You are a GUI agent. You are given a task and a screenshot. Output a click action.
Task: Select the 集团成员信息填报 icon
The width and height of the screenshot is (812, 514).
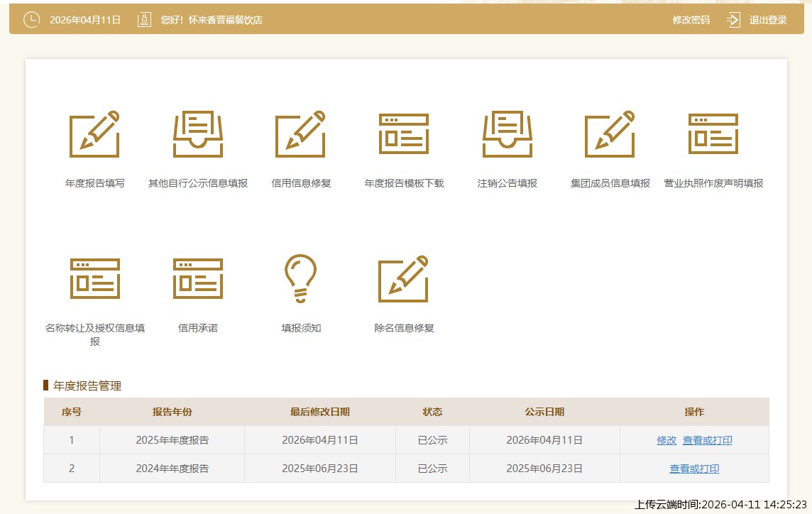(610, 134)
